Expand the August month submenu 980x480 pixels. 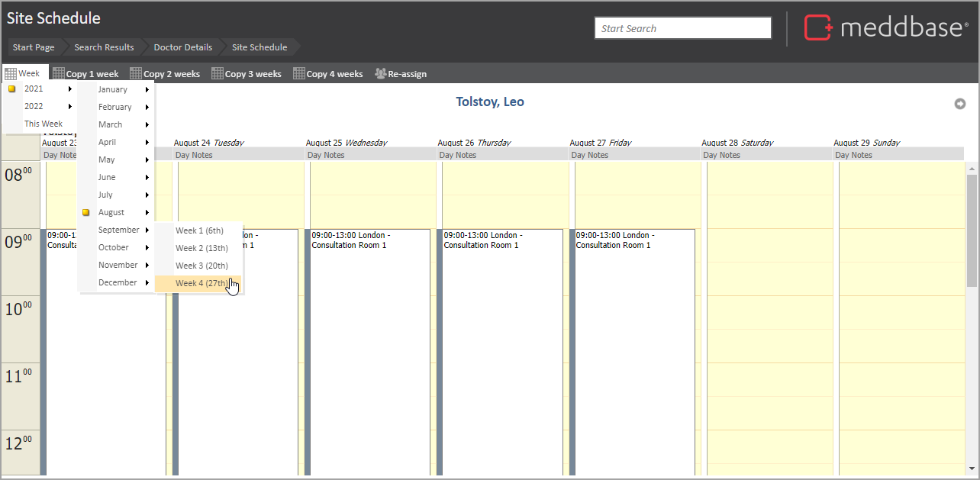pyautogui.click(x=115, y=212)
